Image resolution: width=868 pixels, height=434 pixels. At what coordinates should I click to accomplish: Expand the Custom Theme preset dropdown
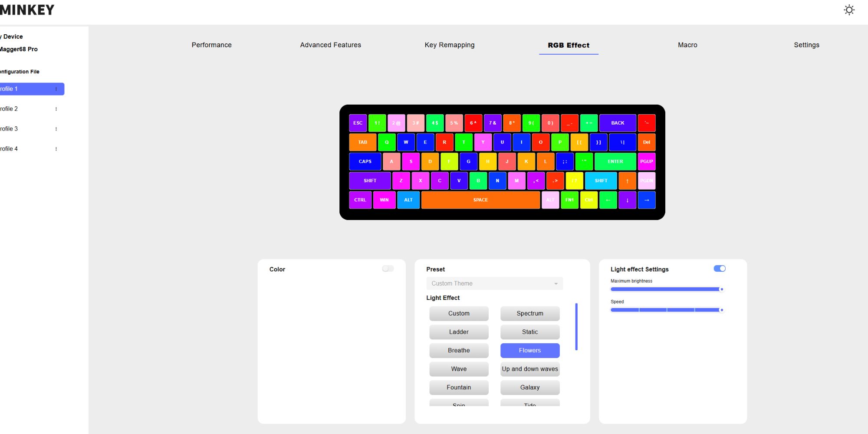tap(494, 283)
